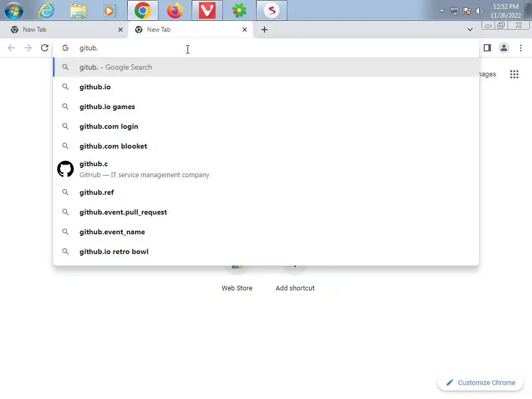Select the github.event.pull_request suggestion
The image size is (532, 399).
(x=266, y=212)
